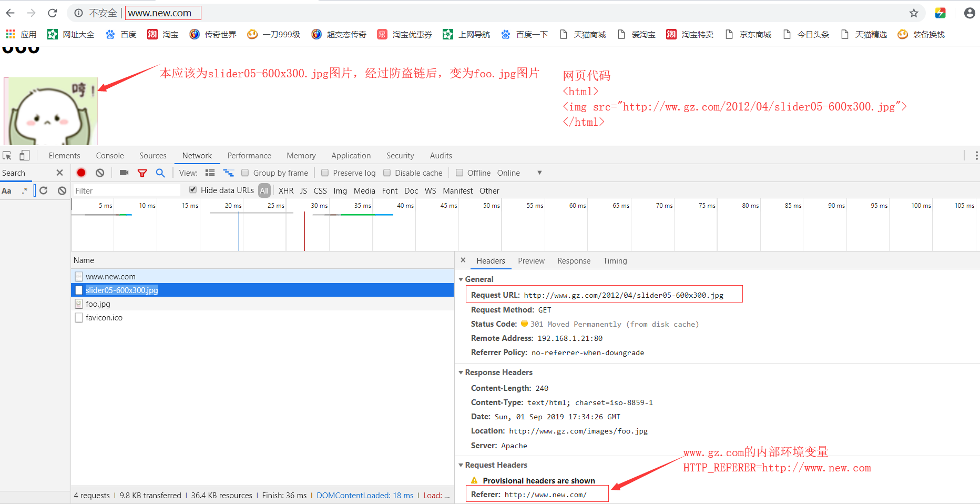Collapse the General section
This screenshot has width=980, height=504.
click(x=461, y=279)
